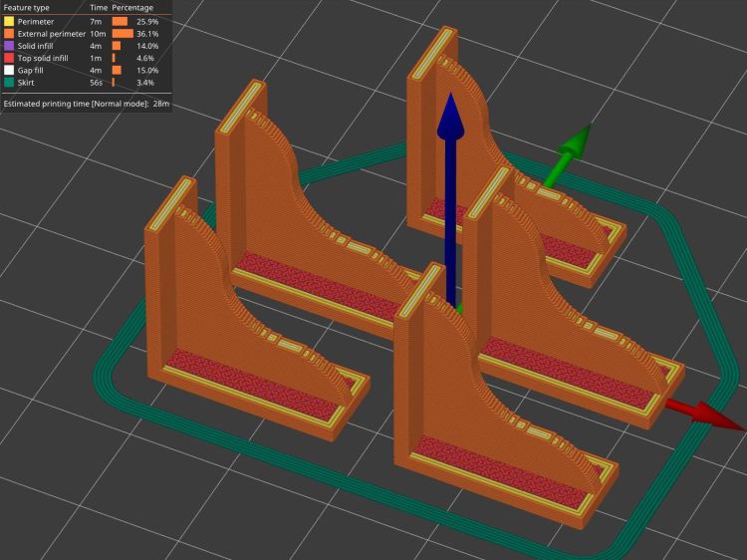This screenshot has width=747, height=560.
Task: Hide the Skirt feature via its label
Action: pos(27,83)
